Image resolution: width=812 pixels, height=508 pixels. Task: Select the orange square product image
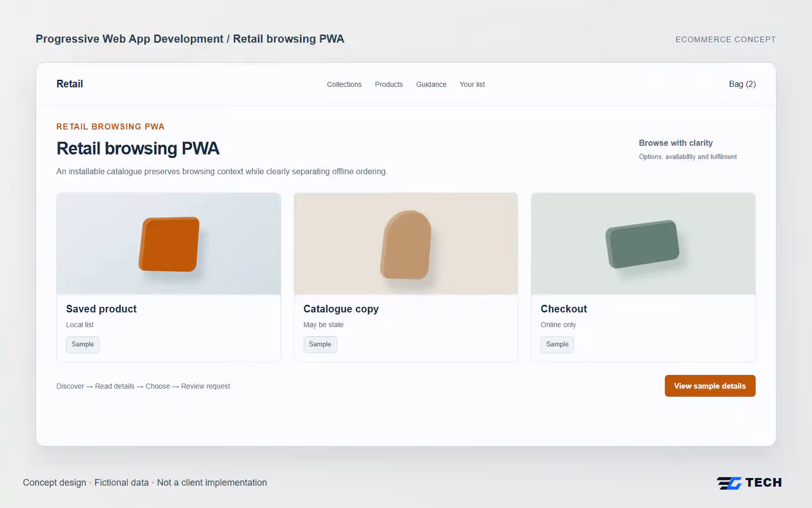pyautogui.click(x=169, y=244)
